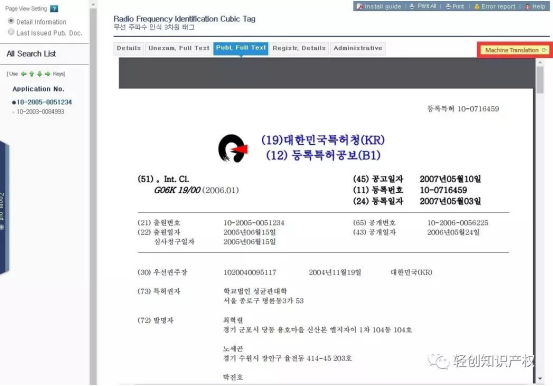553x386 pixels.
Task: Select the Detail Information radio button
Action: 11,21
